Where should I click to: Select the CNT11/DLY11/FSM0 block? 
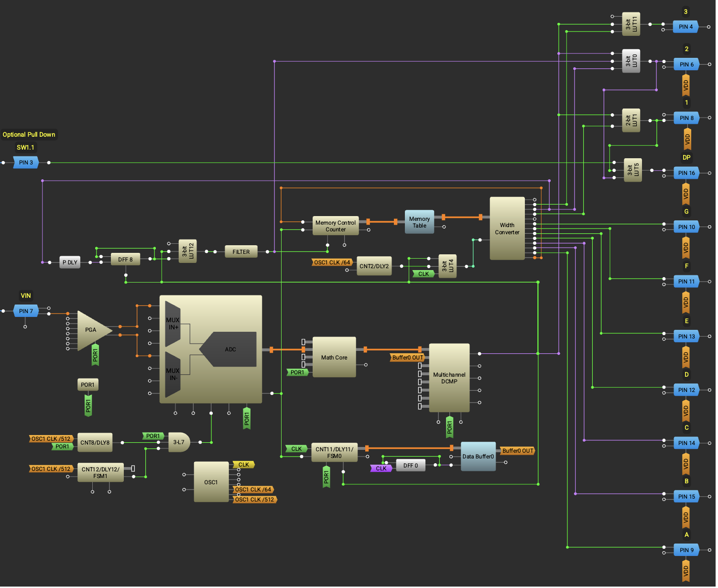334,453
